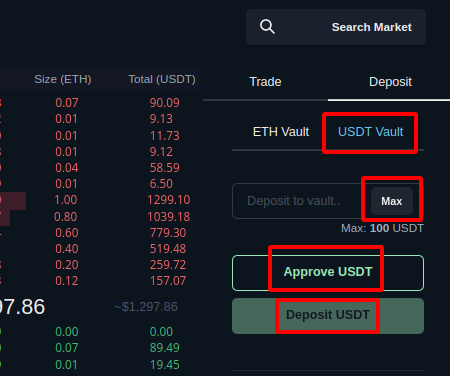Image resolution: width=450 pixels, height=376 pixels.
Task: Select the ask row totaling 157.07
Action: (x=99, y=281)
